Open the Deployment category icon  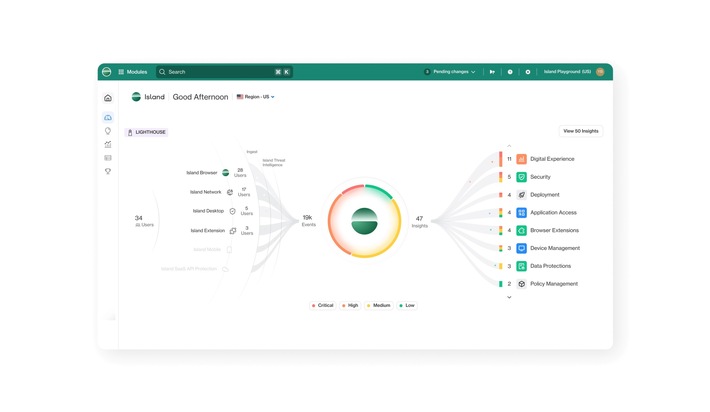tap(522, 195)
